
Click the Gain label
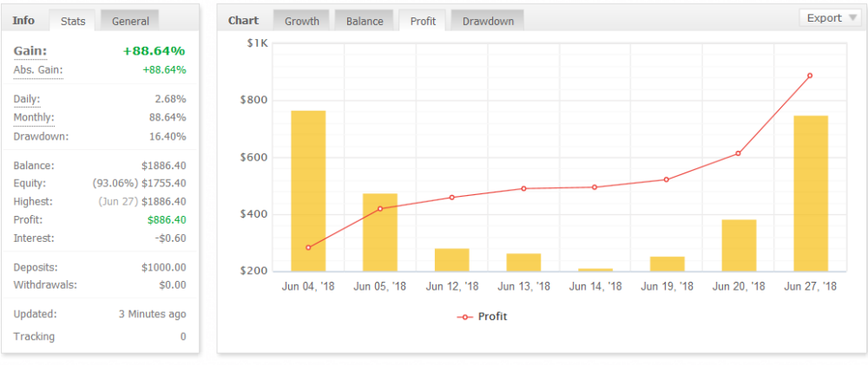[30, 51]
